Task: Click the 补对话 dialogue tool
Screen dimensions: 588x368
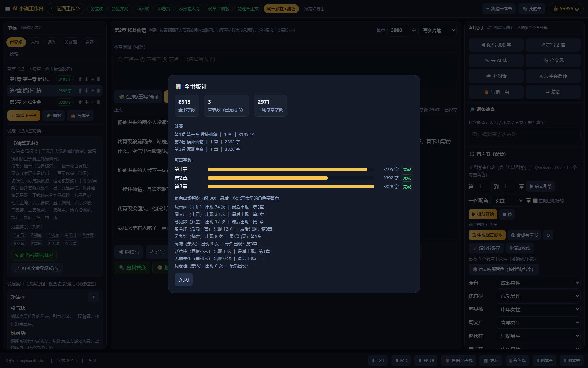Action: click(x=496, y=76)
